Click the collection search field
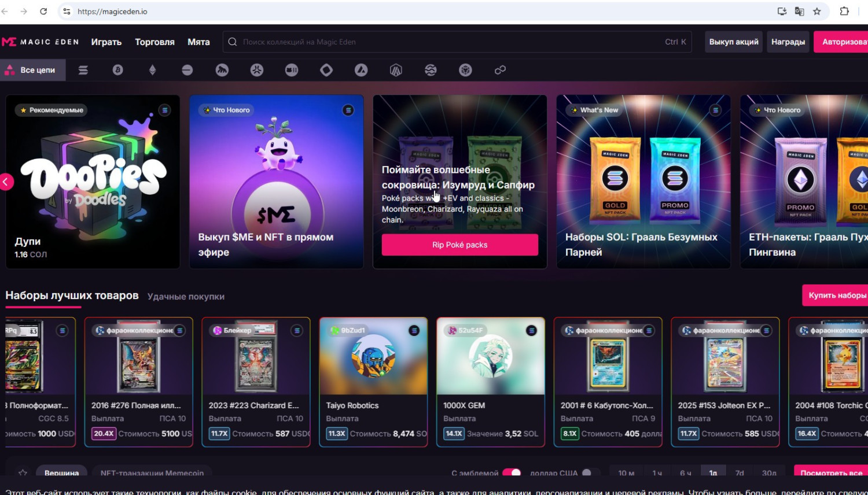The height and width of the screenshot is (495, 868). [451, 42]
